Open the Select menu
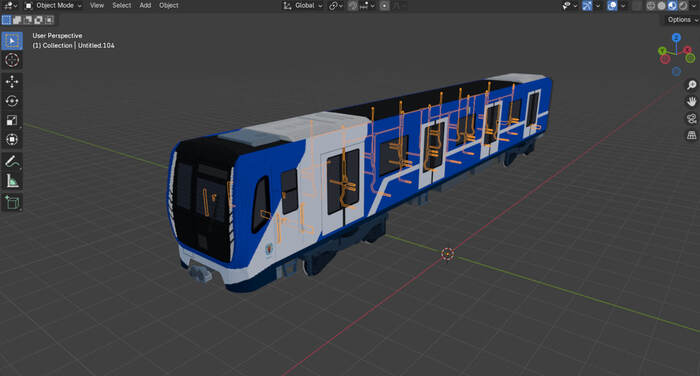The image size is (700, 376). click(121, 5)
